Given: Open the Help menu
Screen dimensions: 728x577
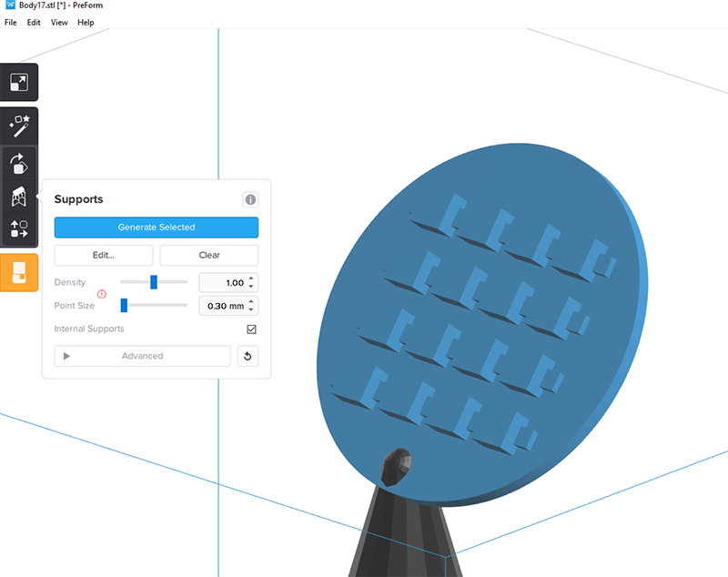Looking at the screenshot, I should coord(86,22).
